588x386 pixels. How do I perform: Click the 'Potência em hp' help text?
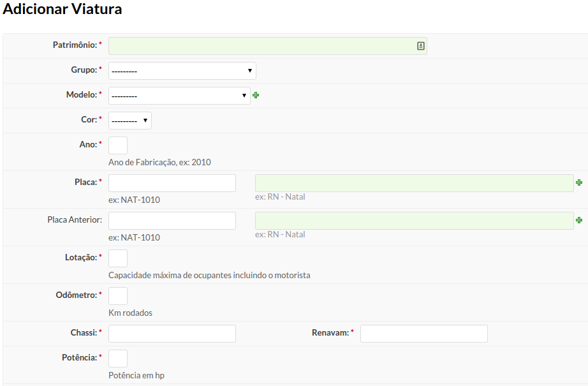[x=136, y=376]
